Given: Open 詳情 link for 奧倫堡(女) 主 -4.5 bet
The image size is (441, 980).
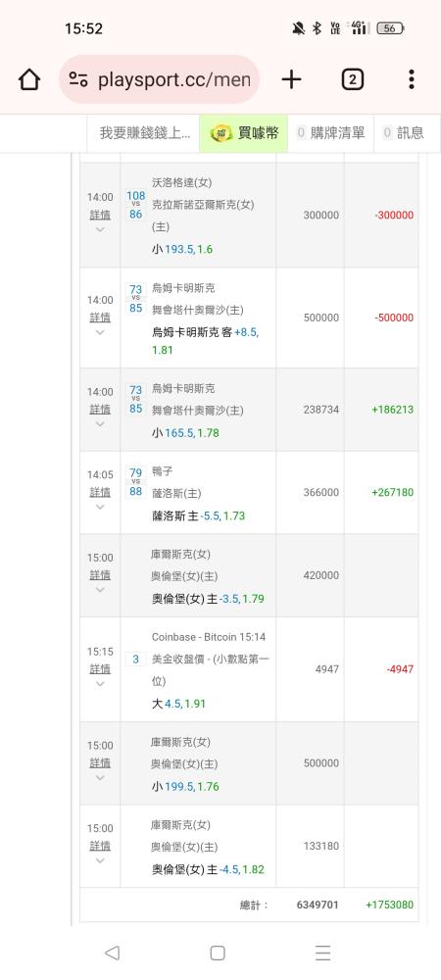Looking at the screenshot, I should (100, 846).
